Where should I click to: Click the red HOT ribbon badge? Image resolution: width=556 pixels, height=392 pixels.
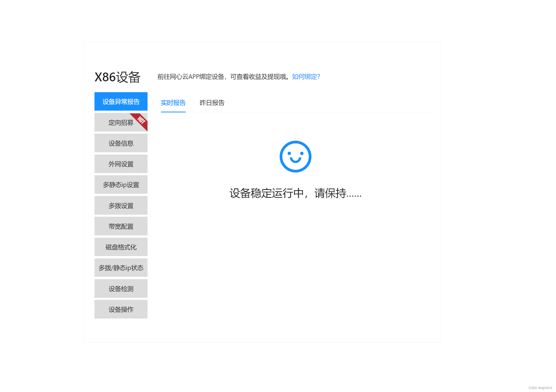coord(141,120)
